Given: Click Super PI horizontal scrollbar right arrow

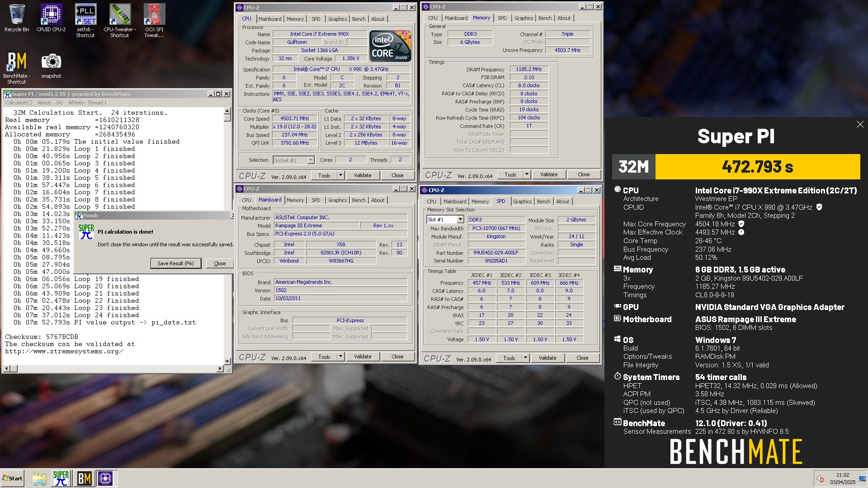Looking at the screenshot, I should pyautogui.click(x=220, y=369).
